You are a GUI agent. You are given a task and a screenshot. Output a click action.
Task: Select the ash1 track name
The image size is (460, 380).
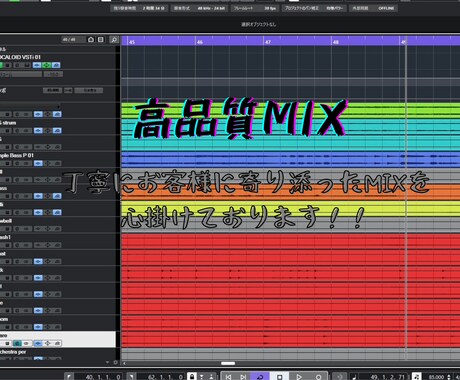pyautogui.click(x=5, y=237)
